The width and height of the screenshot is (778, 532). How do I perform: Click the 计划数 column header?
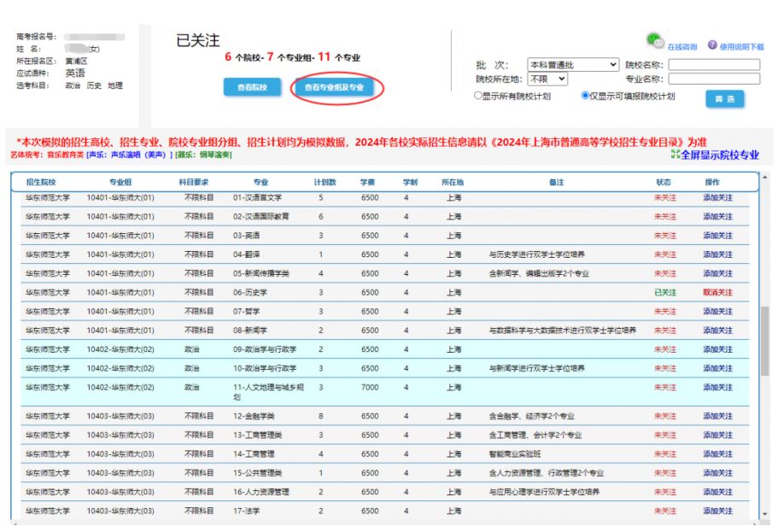(325, 182)
